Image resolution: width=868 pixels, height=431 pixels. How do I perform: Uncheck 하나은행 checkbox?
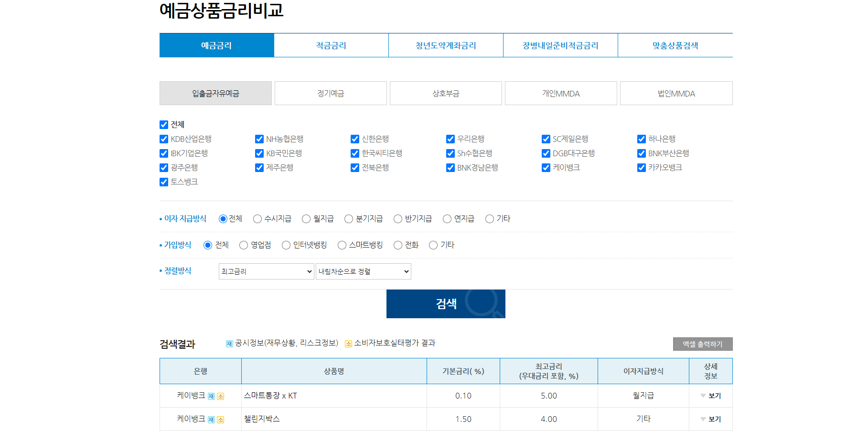click(642, 139)
